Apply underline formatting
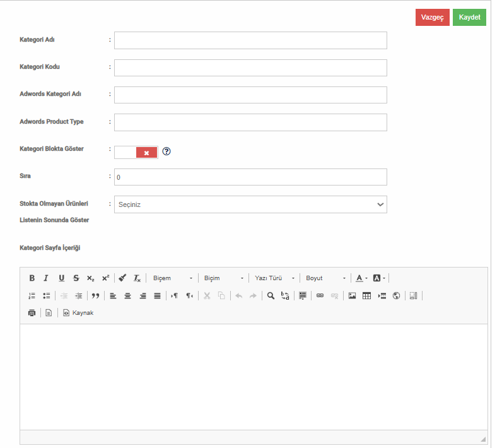 61,278
